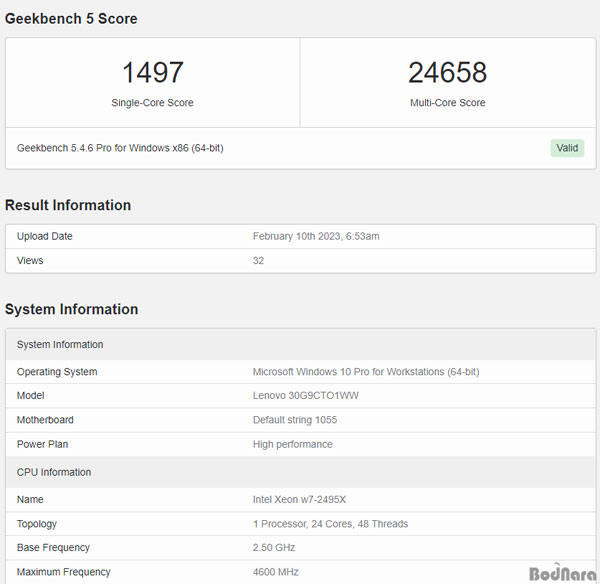Click the 'Power Plan' label

(x=42, y=444)
